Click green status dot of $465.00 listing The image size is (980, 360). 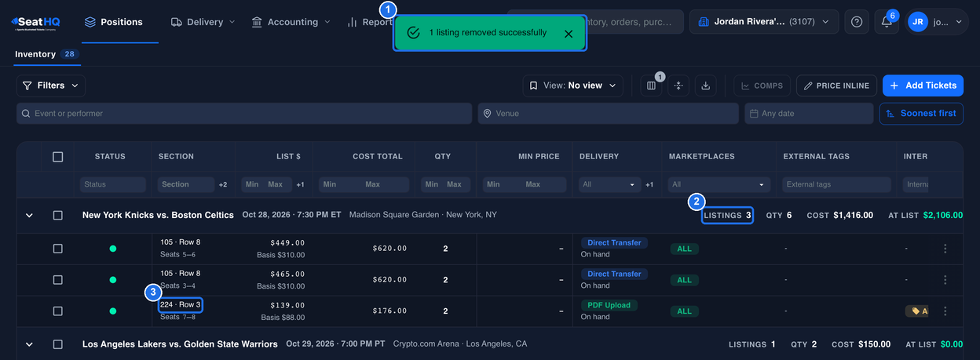pyautogui.click(x=112, y=280)
